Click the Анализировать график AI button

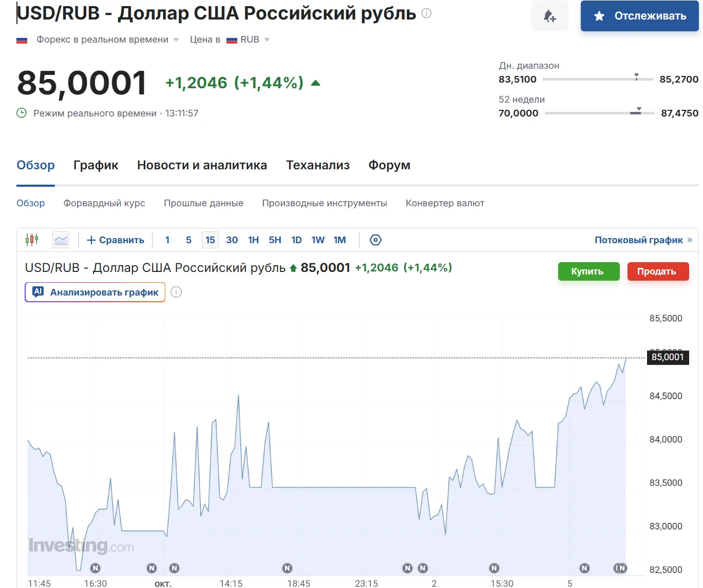pos(95,292)
